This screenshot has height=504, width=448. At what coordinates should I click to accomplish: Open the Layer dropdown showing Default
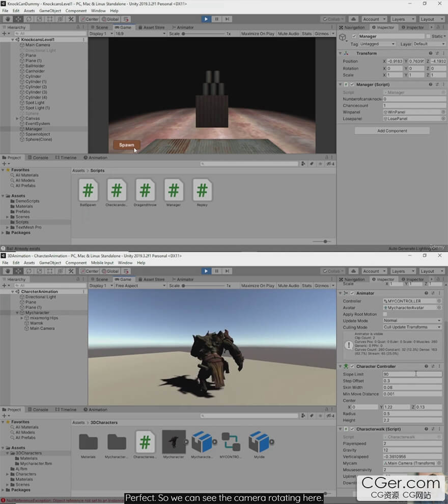pyautogui.click(x=429, y=44)
